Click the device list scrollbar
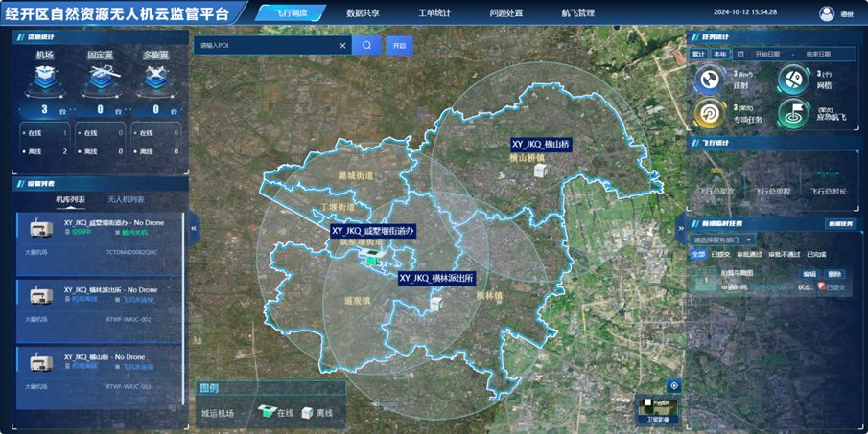The height and width of the screenshot is (434, 868). click(x=183, y=309)
